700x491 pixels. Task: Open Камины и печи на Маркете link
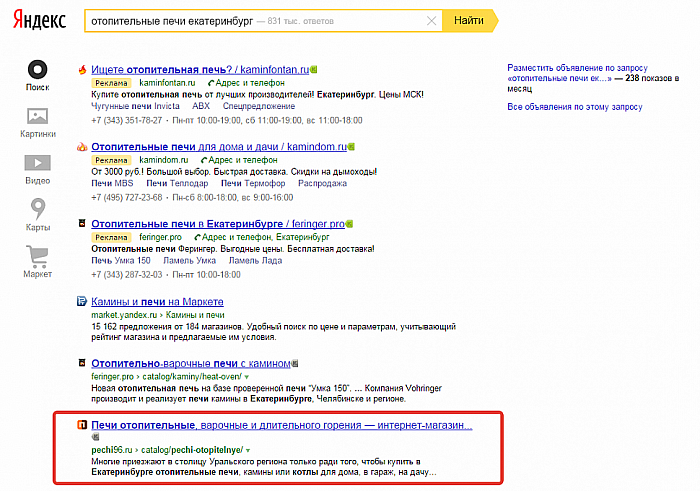pos(157,302)
